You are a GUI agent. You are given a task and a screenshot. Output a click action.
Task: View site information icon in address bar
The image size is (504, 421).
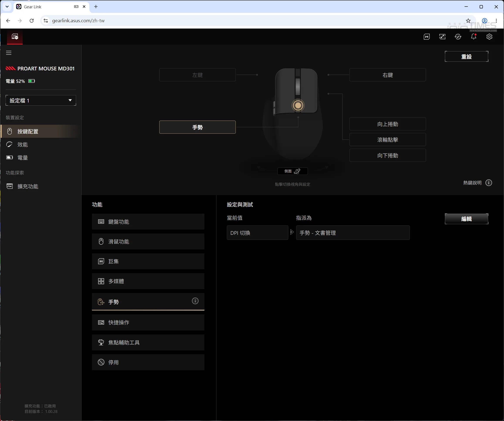click(x=46, y=21)
